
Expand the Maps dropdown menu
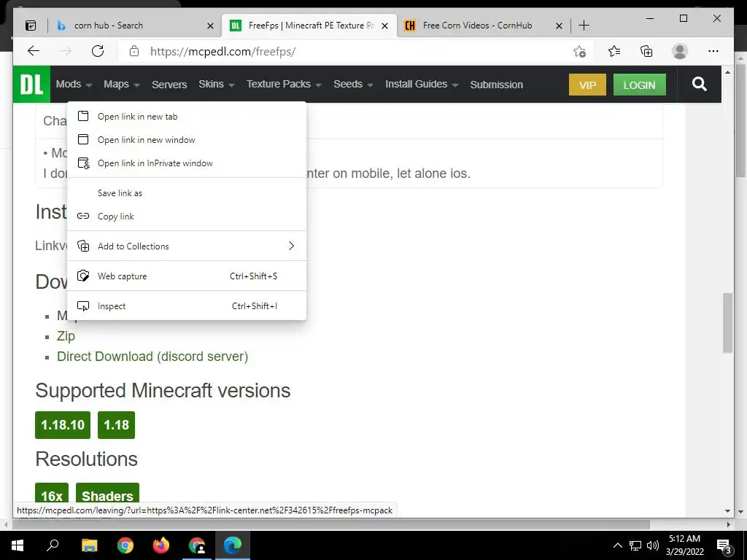[x=122, y=85]
